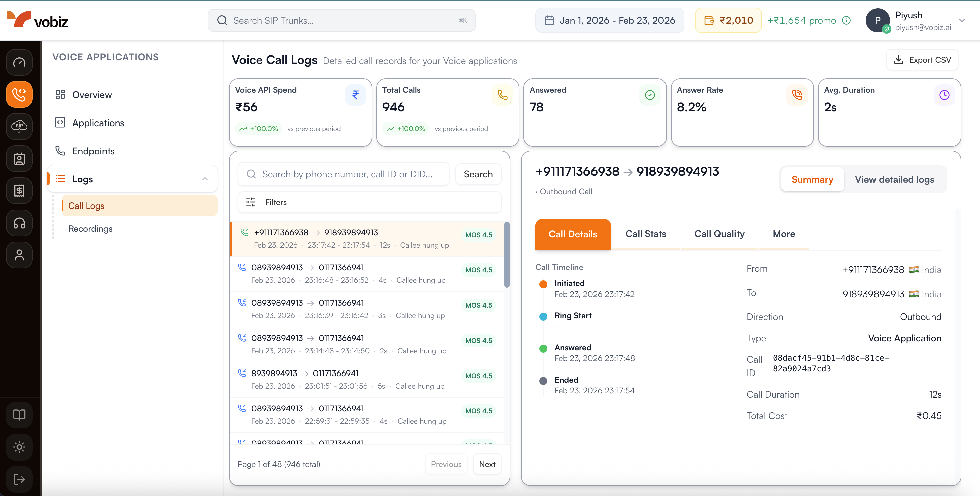The height and width of the screenshot is (496, 980).
Task: Toggle the theme with the brightness icon
Action: point(19,447)
